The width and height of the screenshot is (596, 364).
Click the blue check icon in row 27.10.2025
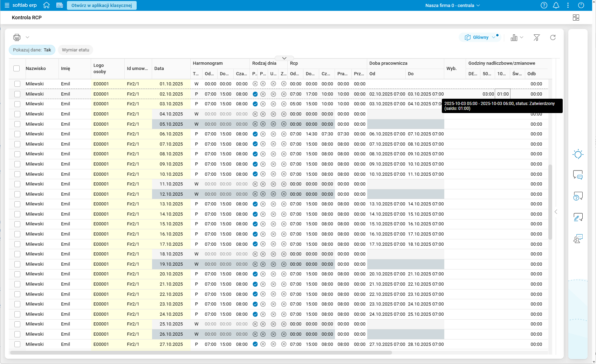(255, 344)
